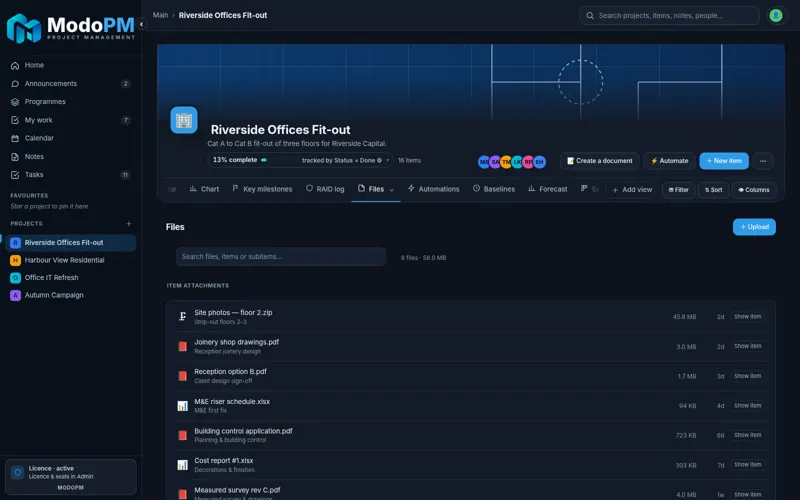Open Tasks from the sidebar
This screenshot has width=800, height=500.
(70, 174)
